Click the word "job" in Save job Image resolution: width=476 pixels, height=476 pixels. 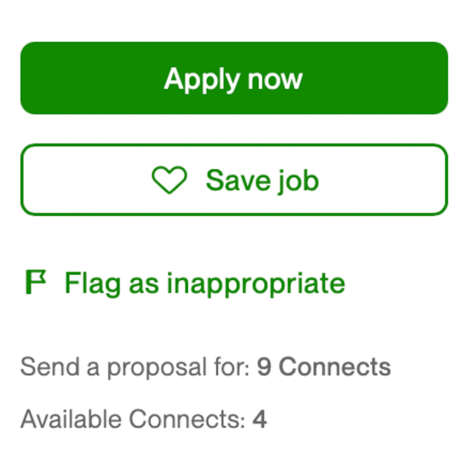(299, 181)
